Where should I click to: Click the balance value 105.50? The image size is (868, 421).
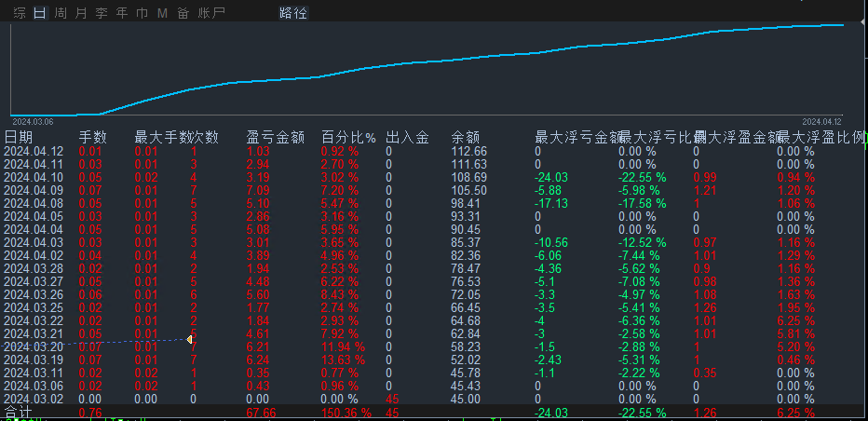(x=468, y=191)
